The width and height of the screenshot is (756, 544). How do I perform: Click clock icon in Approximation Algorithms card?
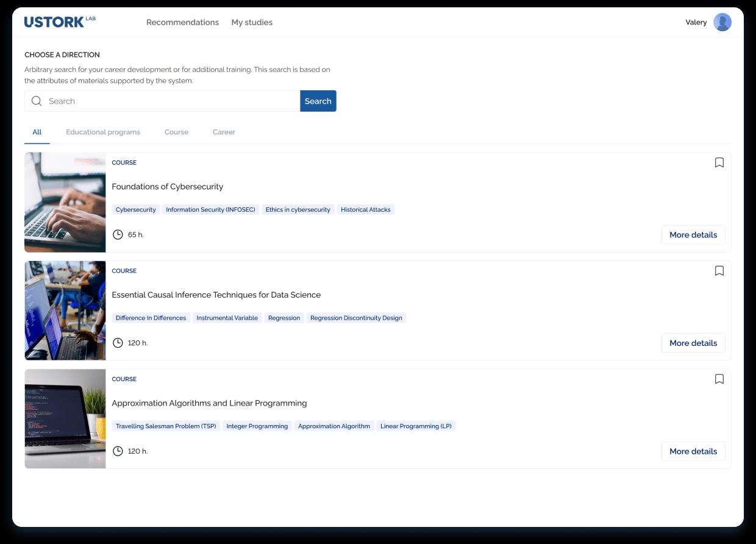click(x=118, y=451)
